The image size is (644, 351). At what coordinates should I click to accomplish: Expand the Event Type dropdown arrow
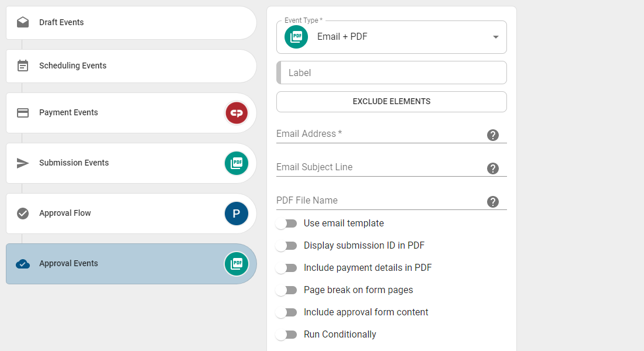pyautogui.click(x=496, y=37)
